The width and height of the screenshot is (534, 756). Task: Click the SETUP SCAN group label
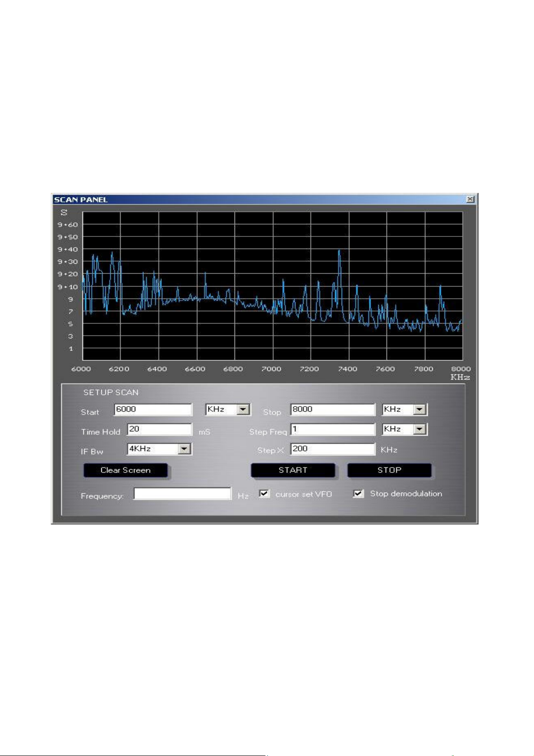[111, 393]
